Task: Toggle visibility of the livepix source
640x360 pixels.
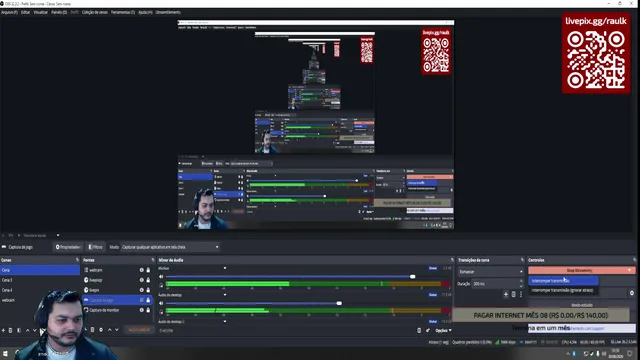Action: pos(142,290)
